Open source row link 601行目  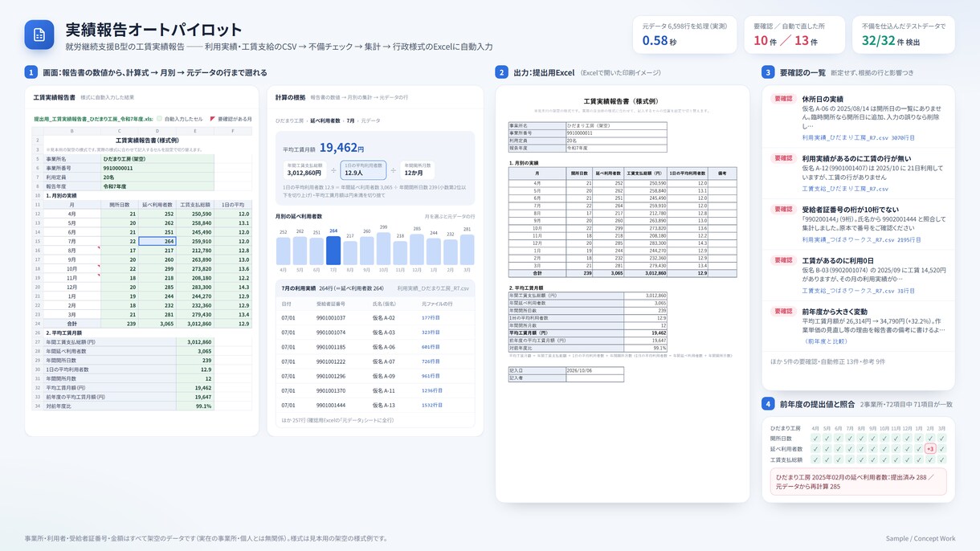431,347
